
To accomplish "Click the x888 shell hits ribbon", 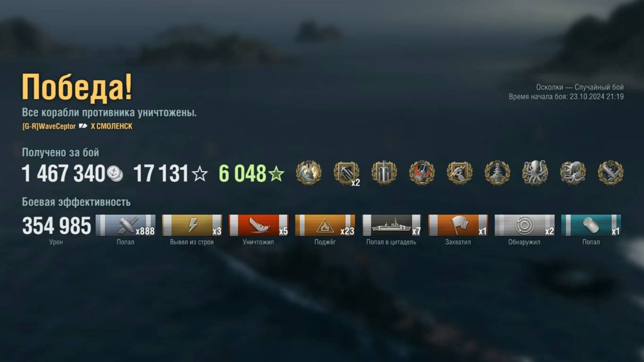I will pos(125,225).
